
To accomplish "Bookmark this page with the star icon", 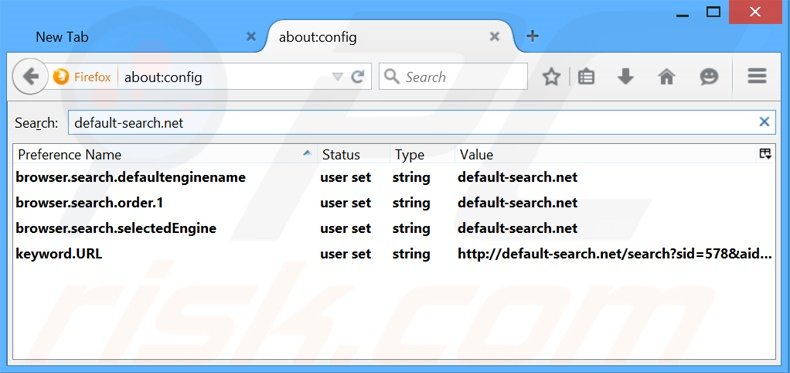I will coord(551,77).
